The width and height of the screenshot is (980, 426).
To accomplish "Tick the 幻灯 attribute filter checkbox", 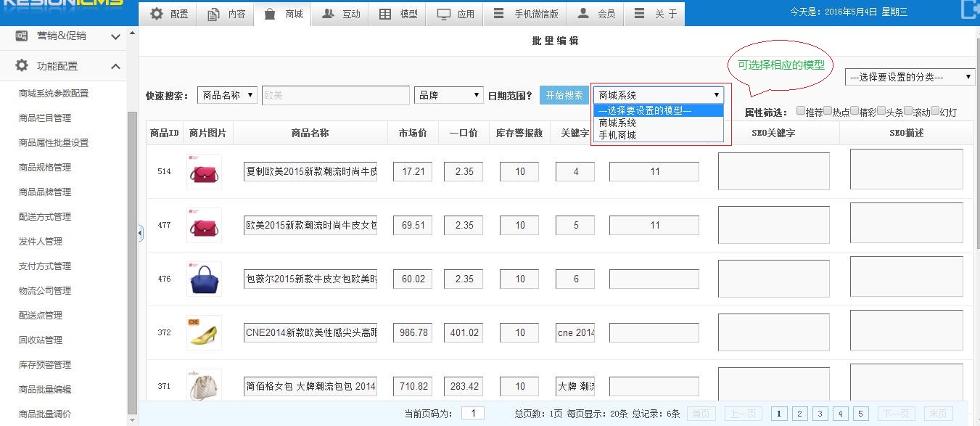I will 934,111.
